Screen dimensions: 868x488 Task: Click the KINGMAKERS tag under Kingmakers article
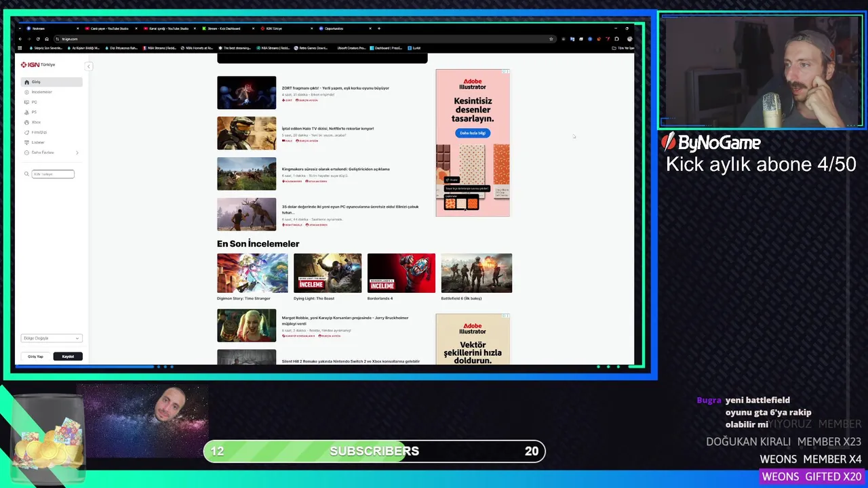pyautogui.click(x=292, y=182)
